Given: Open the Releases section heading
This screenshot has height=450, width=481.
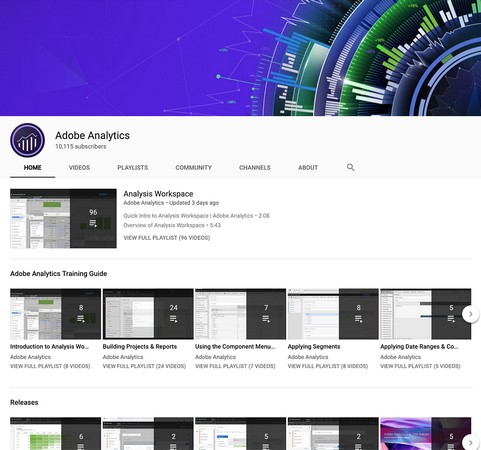Looking at the screenshot, I should [24, 402].
